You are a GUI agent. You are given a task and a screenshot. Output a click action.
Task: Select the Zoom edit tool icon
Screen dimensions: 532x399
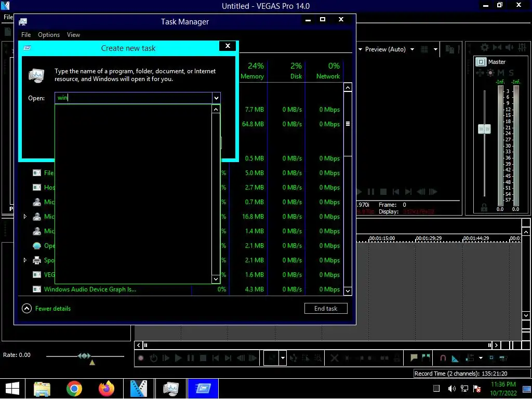coord(318,358)
